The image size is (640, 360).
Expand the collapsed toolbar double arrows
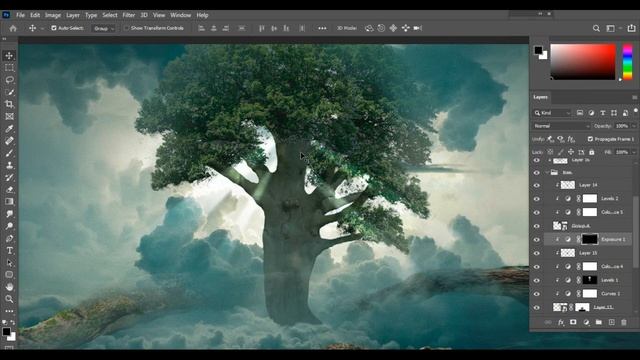coord(4,39)
